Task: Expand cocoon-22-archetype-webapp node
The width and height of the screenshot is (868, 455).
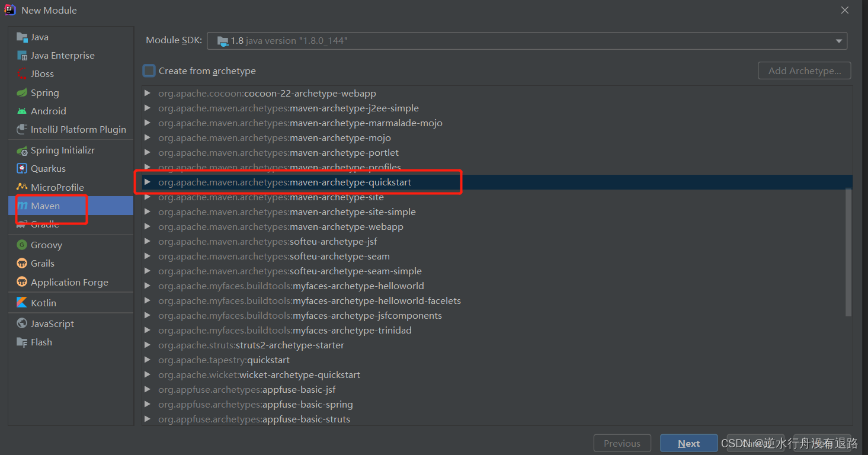Action: pyautogui.click(x=148, y=93)
